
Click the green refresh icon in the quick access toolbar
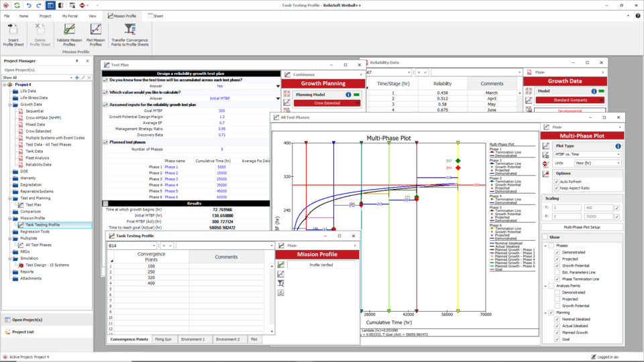click(x=17, y=5)
